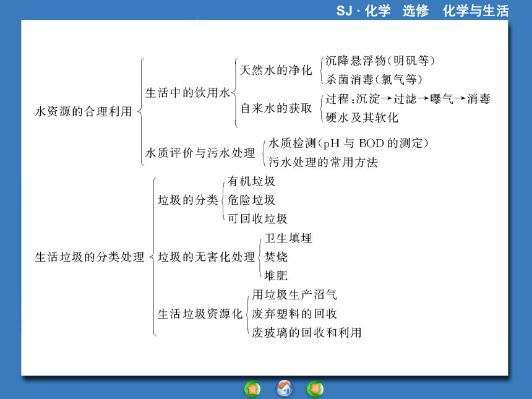The height and width of the screenshot is (399, 532).
Task: Select the text "杀菌消毒(氯气等)"
Action: tap(374, 80)
